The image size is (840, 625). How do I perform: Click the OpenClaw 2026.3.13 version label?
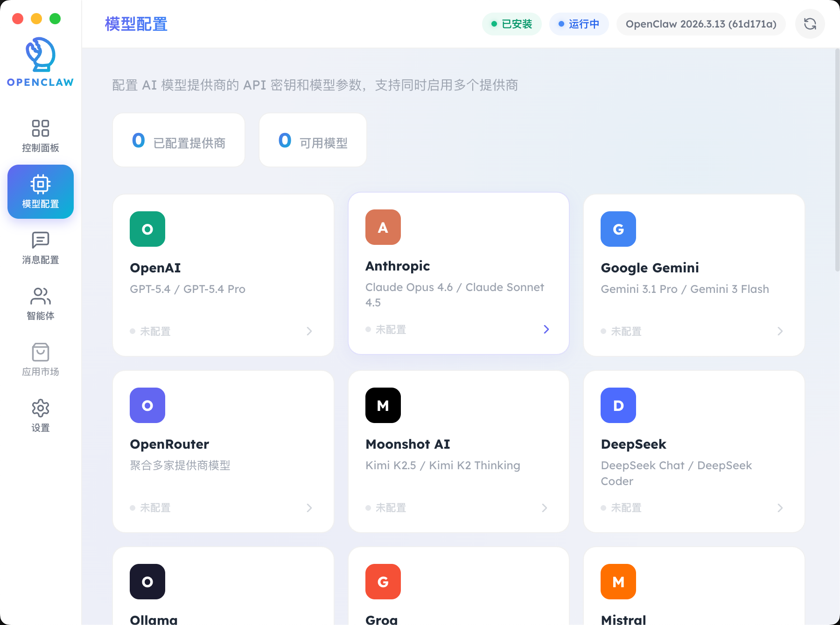[x=700, y=24]
